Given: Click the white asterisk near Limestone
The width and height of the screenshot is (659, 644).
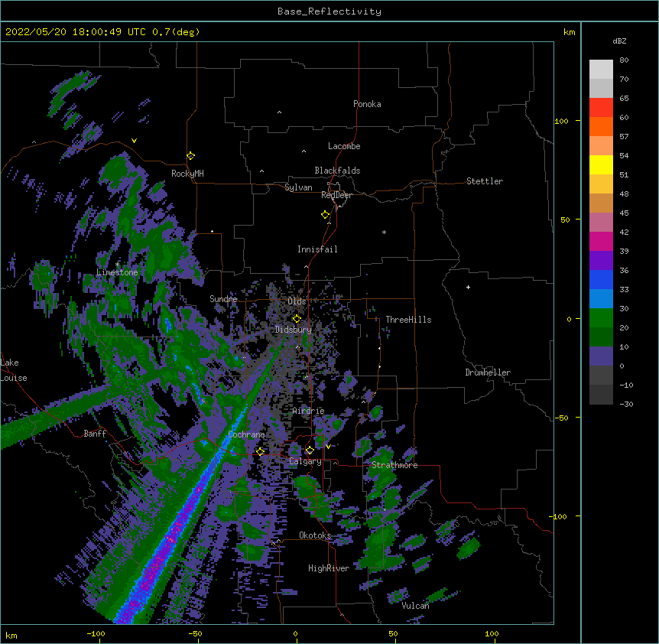Looking at the screenshot, I should point(117,265).
